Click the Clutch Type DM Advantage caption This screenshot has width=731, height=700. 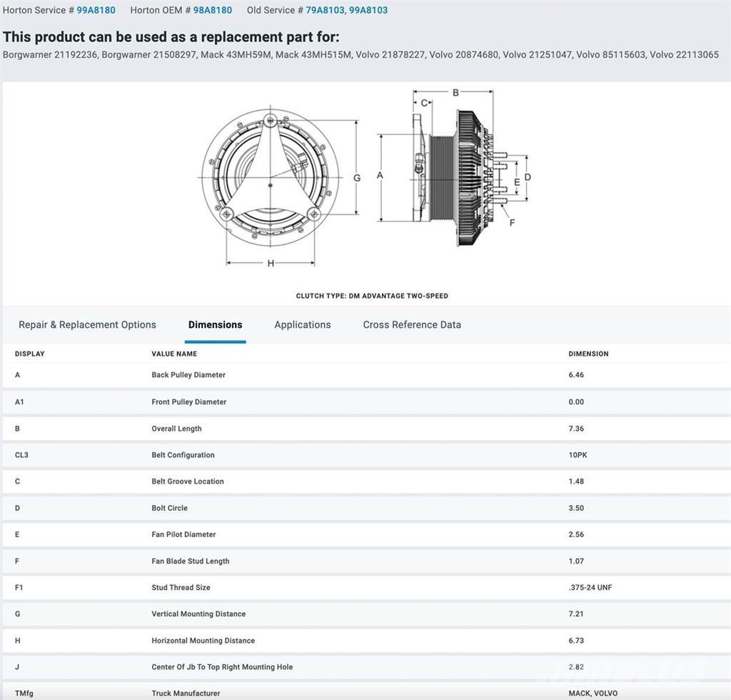point(372,296)
